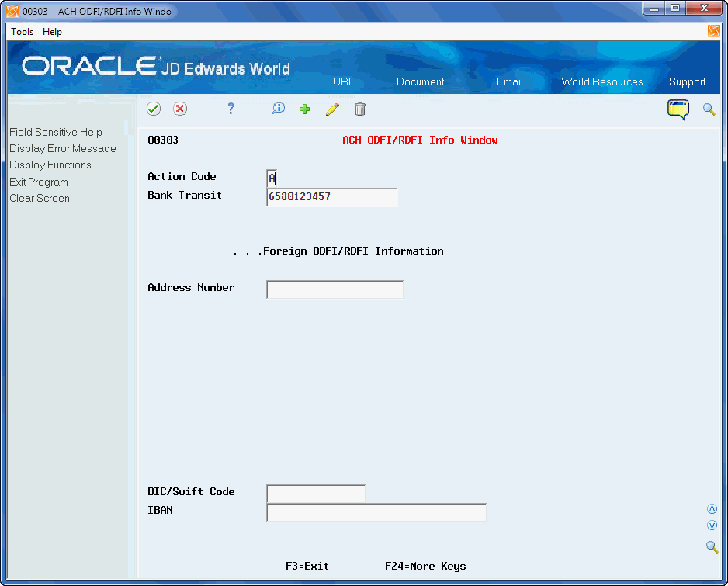
Task: Open the Support link
Action: pyautogui.click(x=687, y=81)
